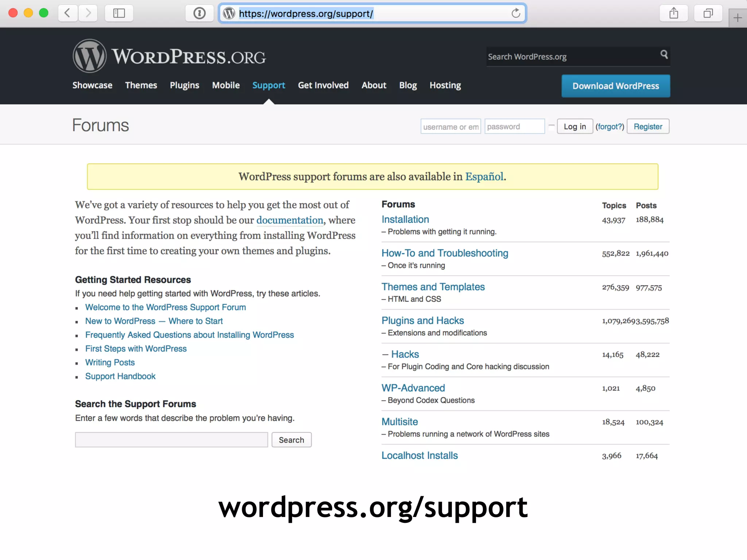747x560 pixels.
Task: Open the Themes menu item
Action: click(141, 85)
